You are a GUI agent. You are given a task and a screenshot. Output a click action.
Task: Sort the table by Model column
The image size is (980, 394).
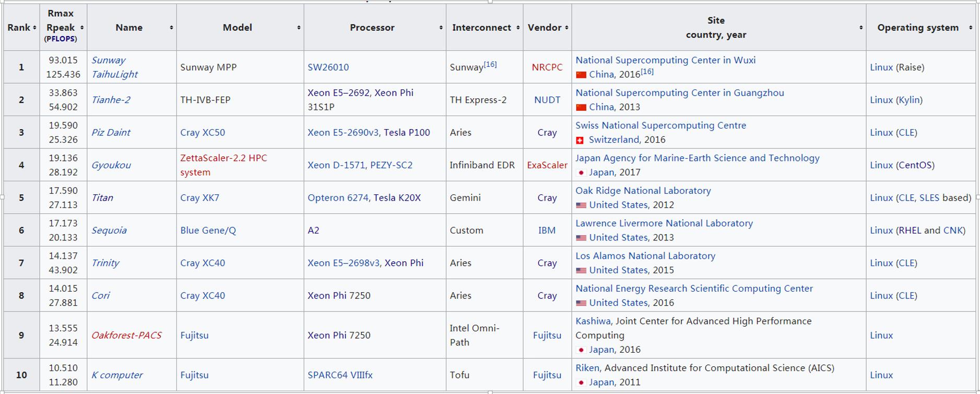[x=299, y=28]
